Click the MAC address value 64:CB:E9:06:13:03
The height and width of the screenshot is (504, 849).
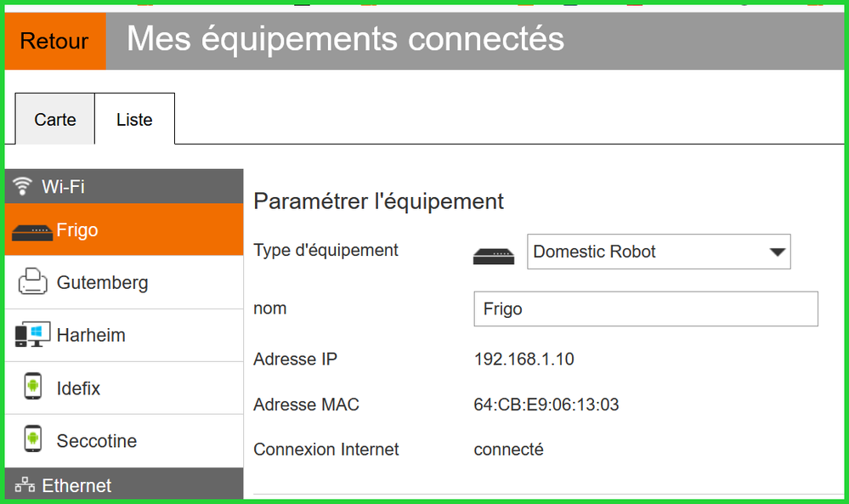click(546, 405)
